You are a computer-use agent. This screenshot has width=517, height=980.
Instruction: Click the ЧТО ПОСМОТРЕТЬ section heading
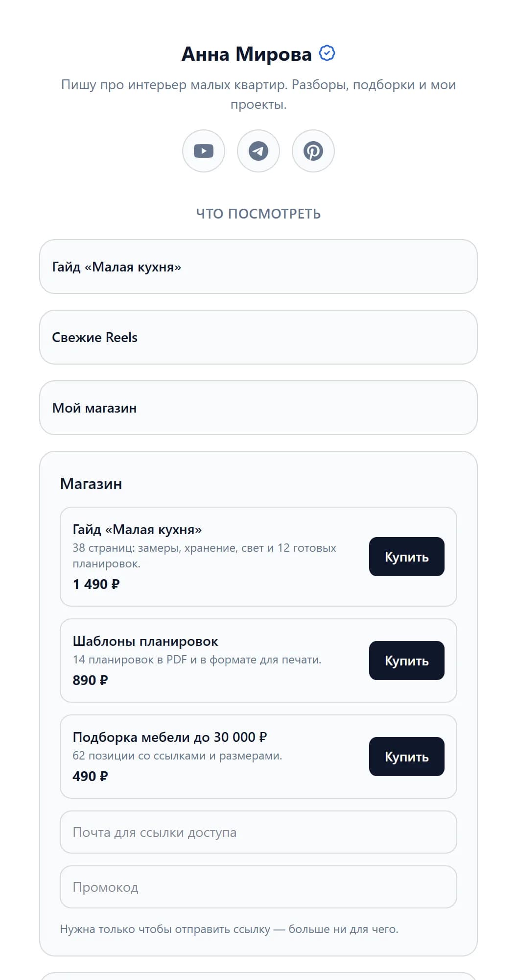pos(258,214)
